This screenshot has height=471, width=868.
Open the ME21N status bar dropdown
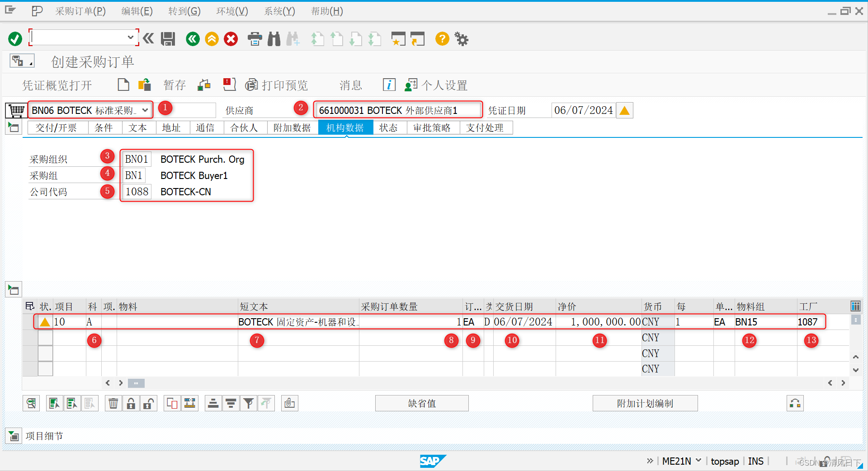698,461
